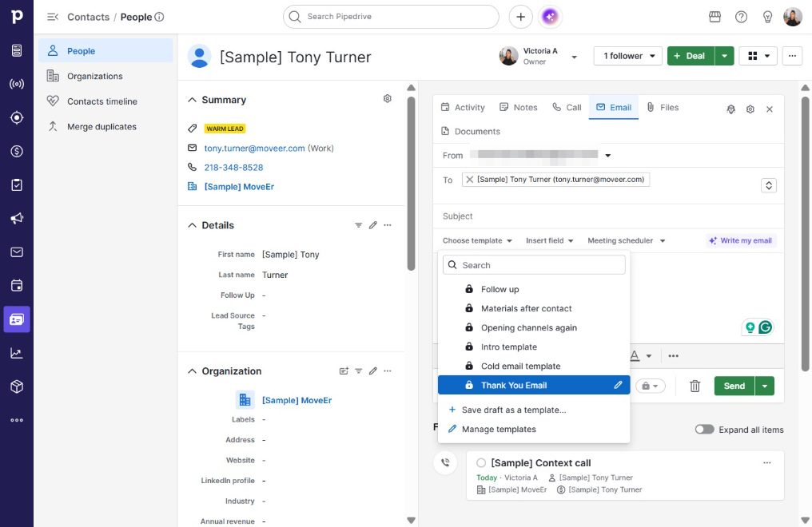Open the Insert field dropdown
This screenshot has height=527, width=812.
coord(549,240)
